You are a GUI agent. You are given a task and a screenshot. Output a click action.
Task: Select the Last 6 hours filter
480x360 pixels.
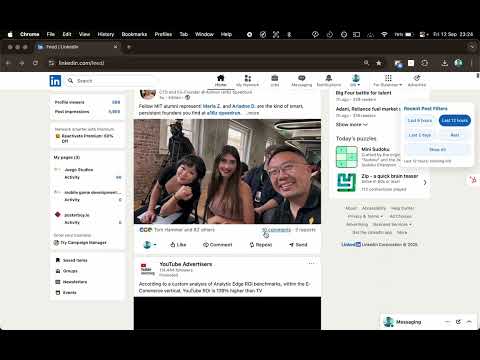coord(420,120)
